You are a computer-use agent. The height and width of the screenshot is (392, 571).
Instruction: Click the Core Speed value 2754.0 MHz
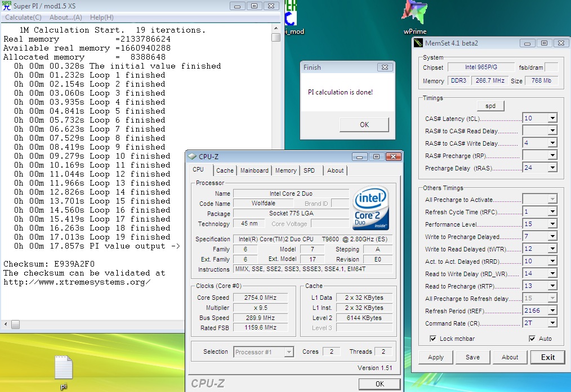tap(260, 298)
